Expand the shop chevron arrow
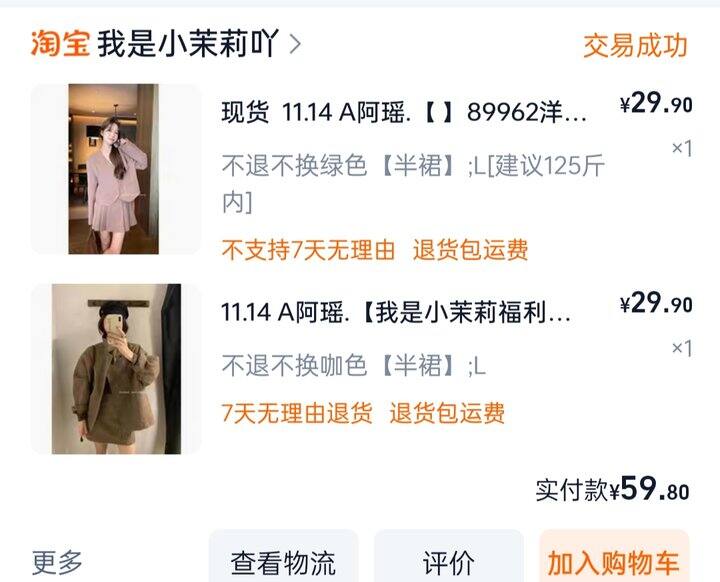Image resolution: width=720 pixels, height=582 pixels. tap(296, 44)
